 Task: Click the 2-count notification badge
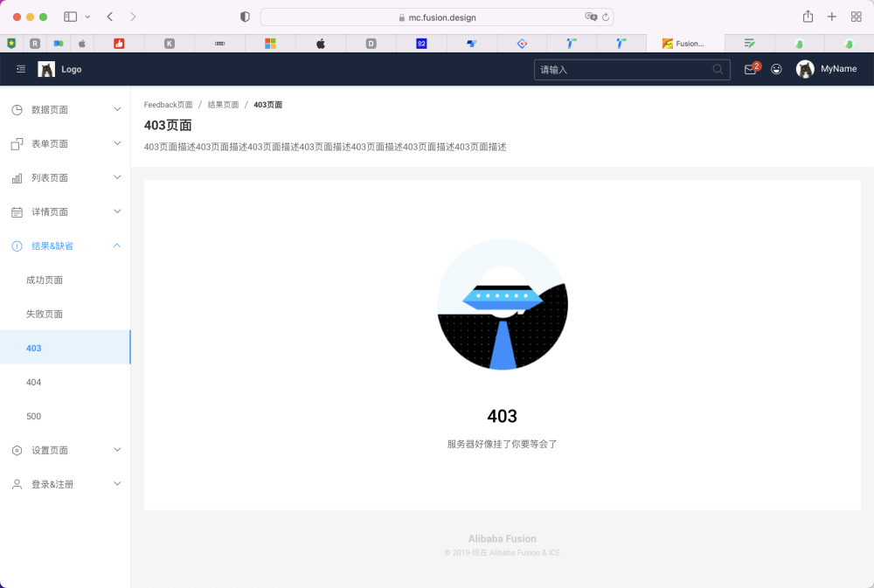(x=755, y=64)
